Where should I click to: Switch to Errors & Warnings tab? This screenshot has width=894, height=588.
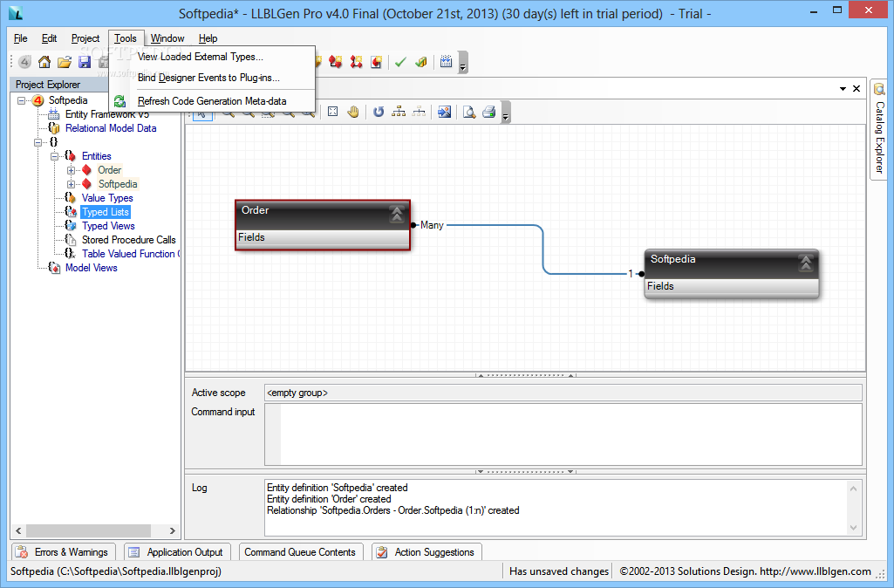pos(62,552)
